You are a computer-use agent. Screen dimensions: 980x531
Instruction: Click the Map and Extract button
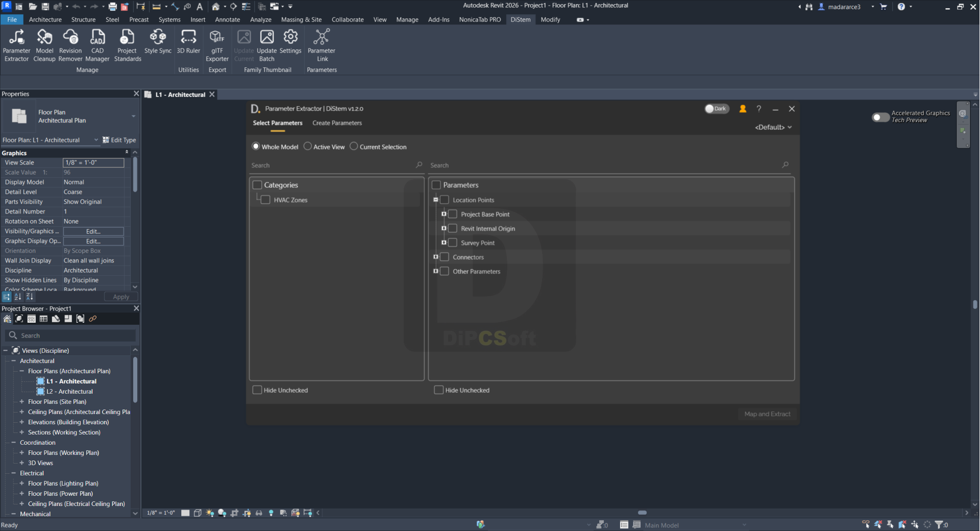(x=767, y=414)
